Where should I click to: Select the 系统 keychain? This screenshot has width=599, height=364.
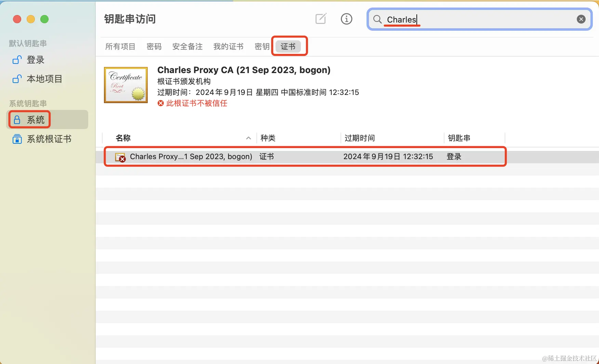pos(47,120)
